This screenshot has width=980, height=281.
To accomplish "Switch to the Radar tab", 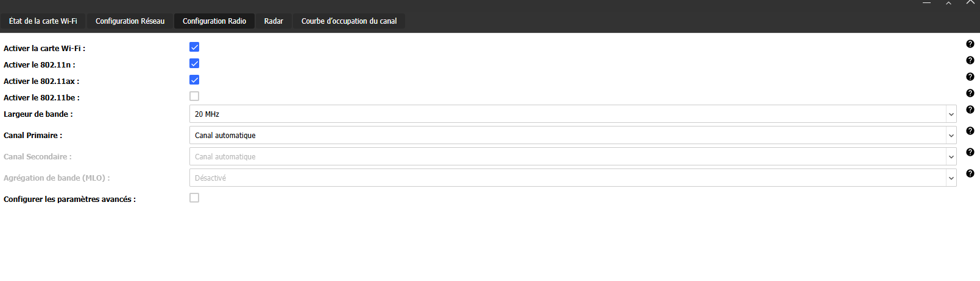I will (273, 21).
